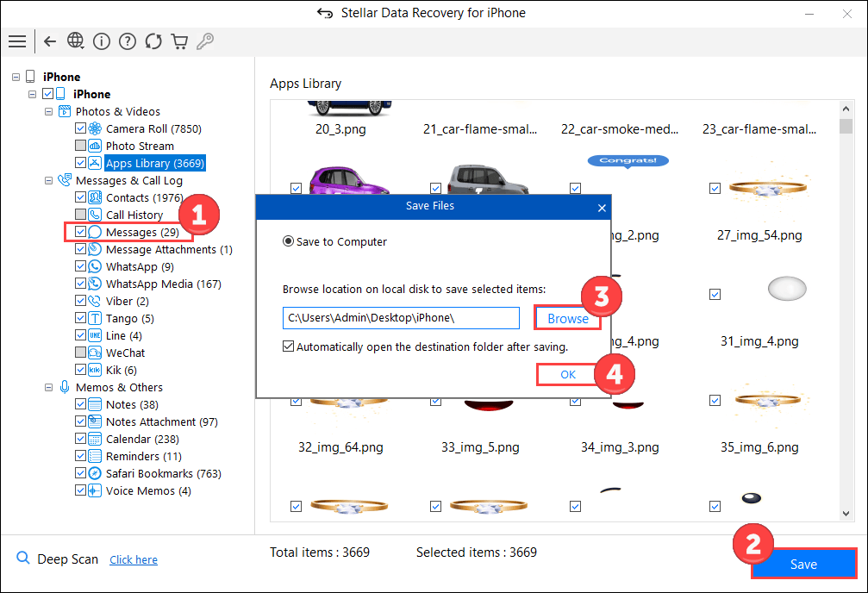Select Contacts (1976) in tree
Image resolution: width=868 pixels, height=593 pixels.
click(x=145, y=197)
